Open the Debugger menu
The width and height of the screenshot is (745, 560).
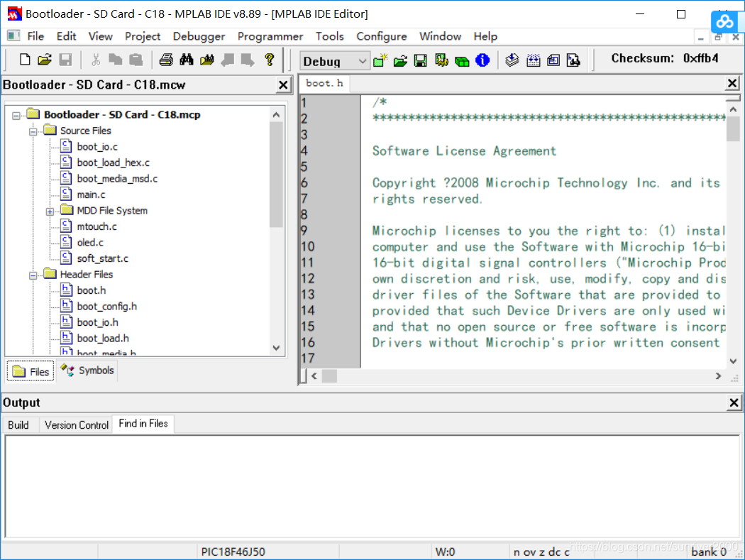[x=199, y=36]
